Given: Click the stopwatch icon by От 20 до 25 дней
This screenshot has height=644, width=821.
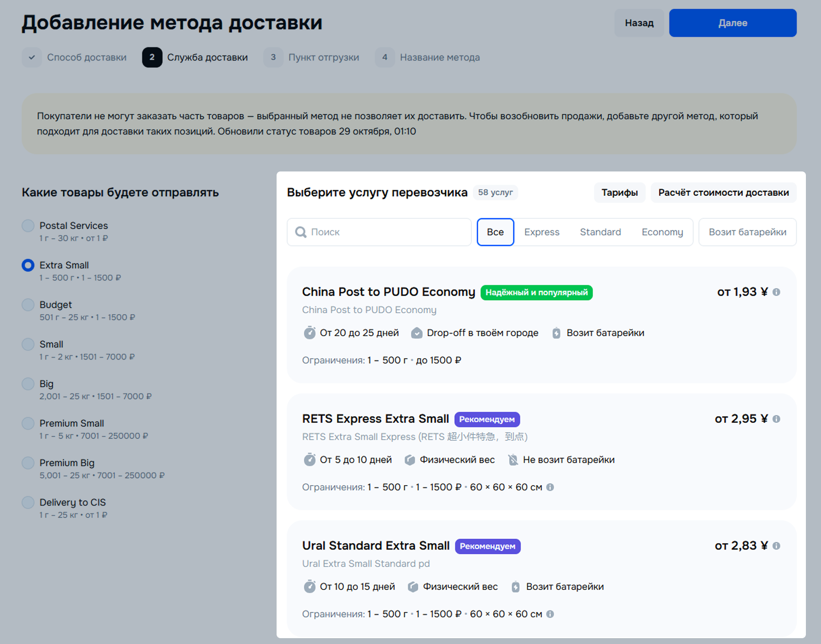Looking at the screenshot, I should coord(310,333).
